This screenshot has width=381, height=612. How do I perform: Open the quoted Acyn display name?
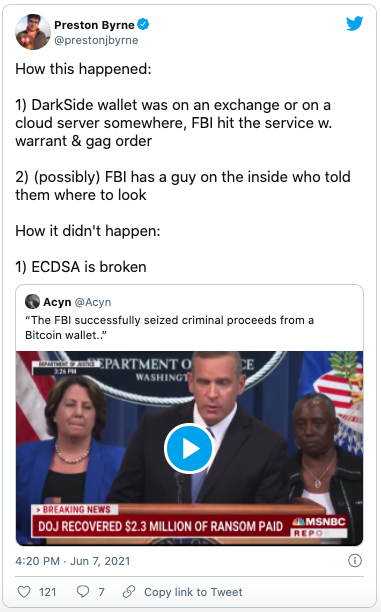click(x=57, y=302)
